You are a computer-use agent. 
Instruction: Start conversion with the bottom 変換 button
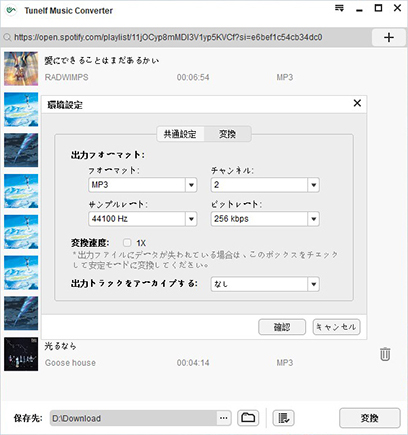pos(369,418)
